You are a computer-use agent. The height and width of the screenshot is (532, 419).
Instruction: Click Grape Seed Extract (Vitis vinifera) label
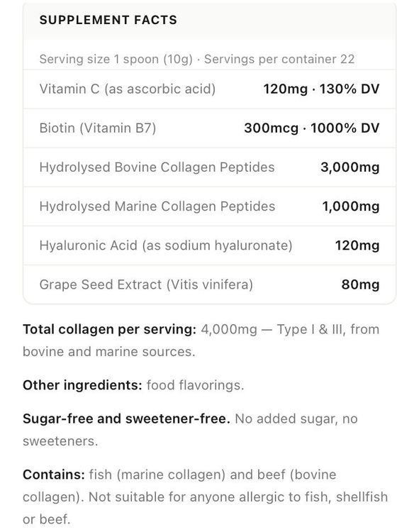click(x=146, y=284)
